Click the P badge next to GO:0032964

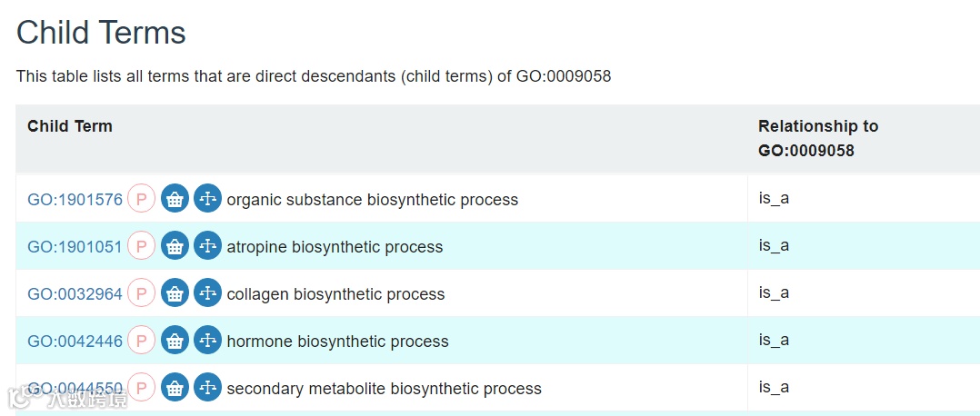click(x=141, y=293)
